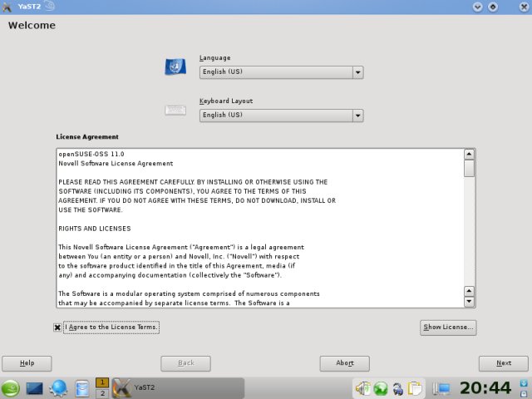Open the openSUSE application launcher menu
The width and height of the screenshot is (532, 399).
click(x=11, y=388)
